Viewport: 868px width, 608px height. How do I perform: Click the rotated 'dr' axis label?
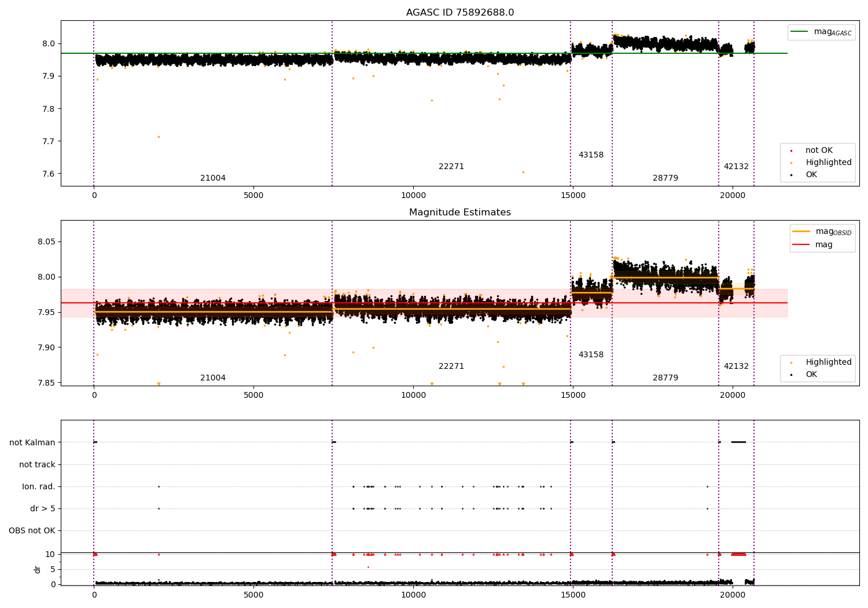point(38,570)
